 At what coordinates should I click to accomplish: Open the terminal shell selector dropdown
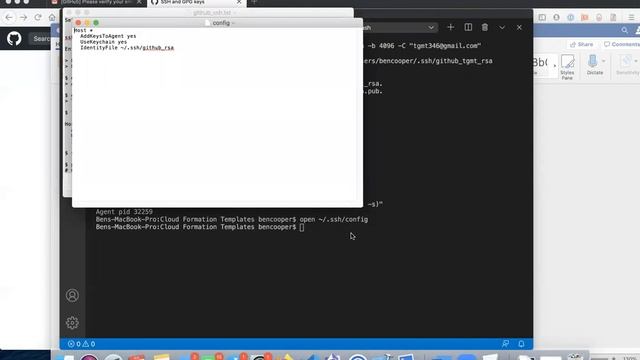[399, 28]
